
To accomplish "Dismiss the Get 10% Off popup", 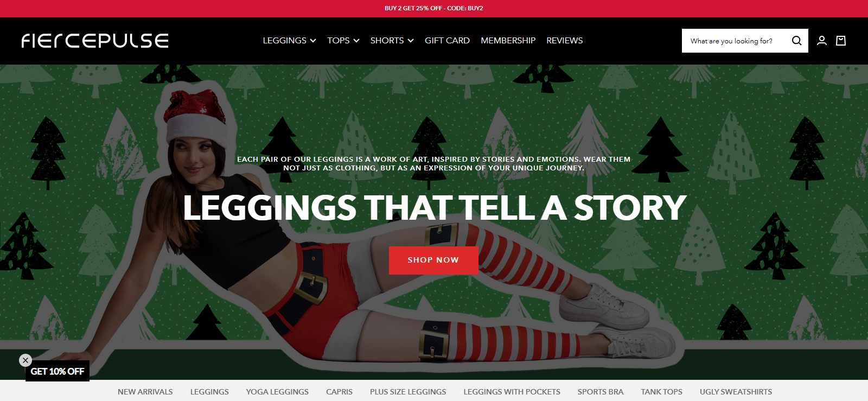I will pos(25,360).
